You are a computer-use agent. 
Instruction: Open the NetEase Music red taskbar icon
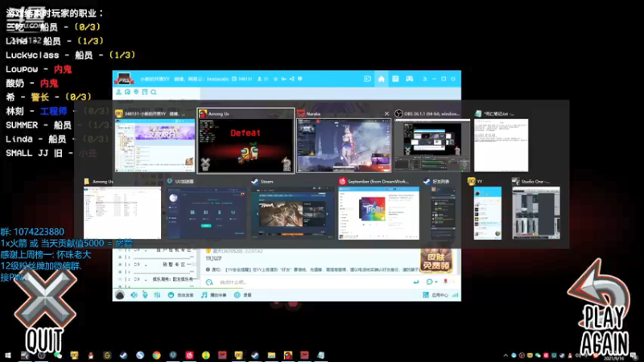189,355
